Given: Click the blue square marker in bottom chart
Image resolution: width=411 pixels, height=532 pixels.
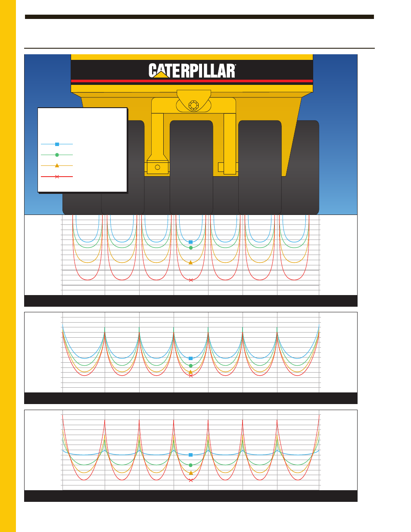Looking at the screenshot, I should point(191,455).
